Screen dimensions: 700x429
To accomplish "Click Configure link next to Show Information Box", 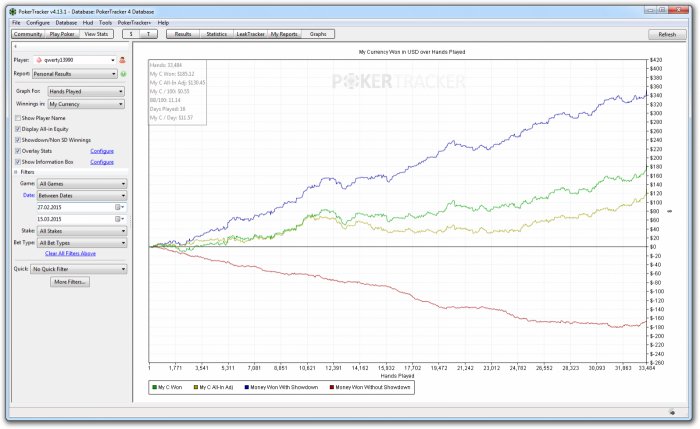I will [102, 162].
